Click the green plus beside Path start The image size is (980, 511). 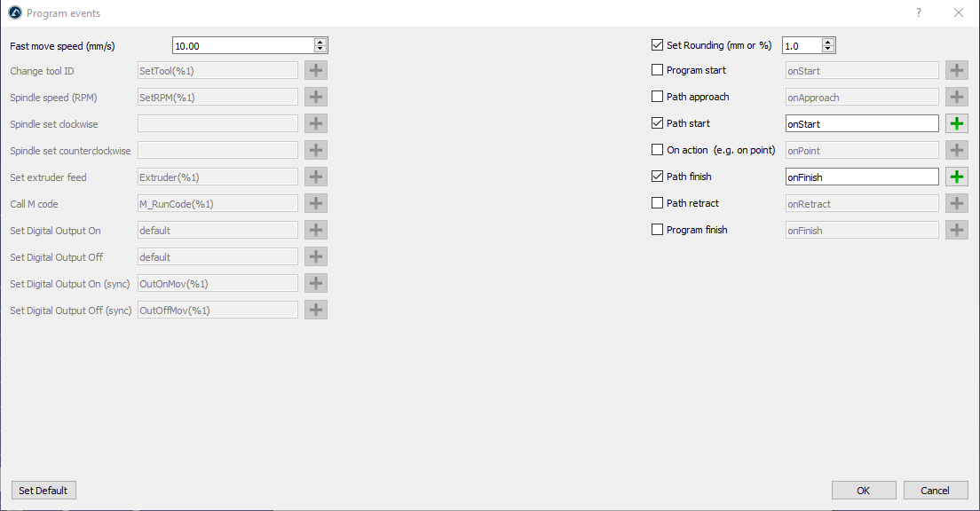tap(956, 124)
